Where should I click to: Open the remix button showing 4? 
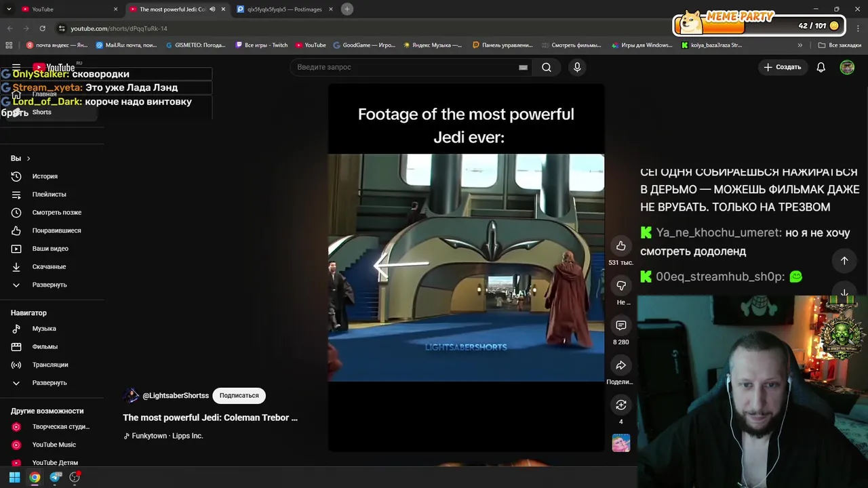click(620, 405)
